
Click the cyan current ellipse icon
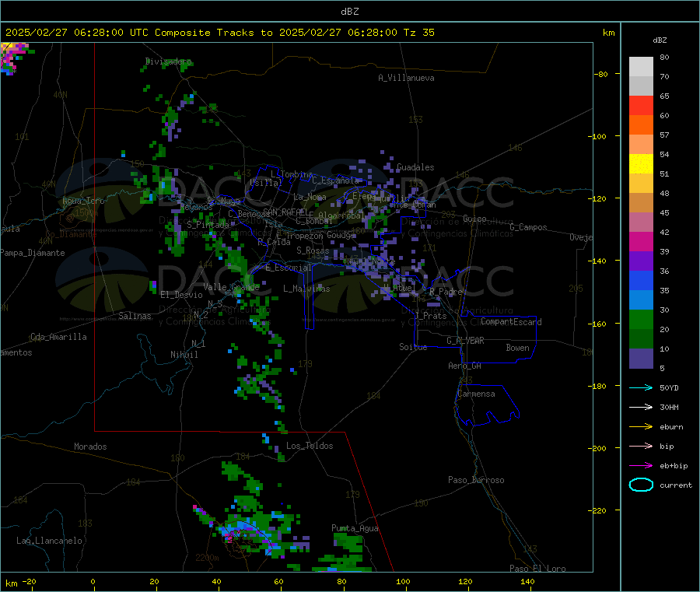tap(641, 485)
